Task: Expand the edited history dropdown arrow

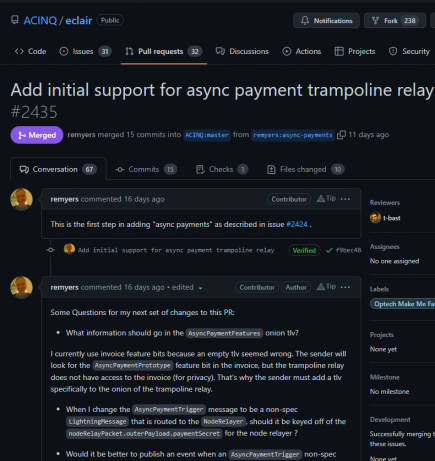Action: (200, 288)
